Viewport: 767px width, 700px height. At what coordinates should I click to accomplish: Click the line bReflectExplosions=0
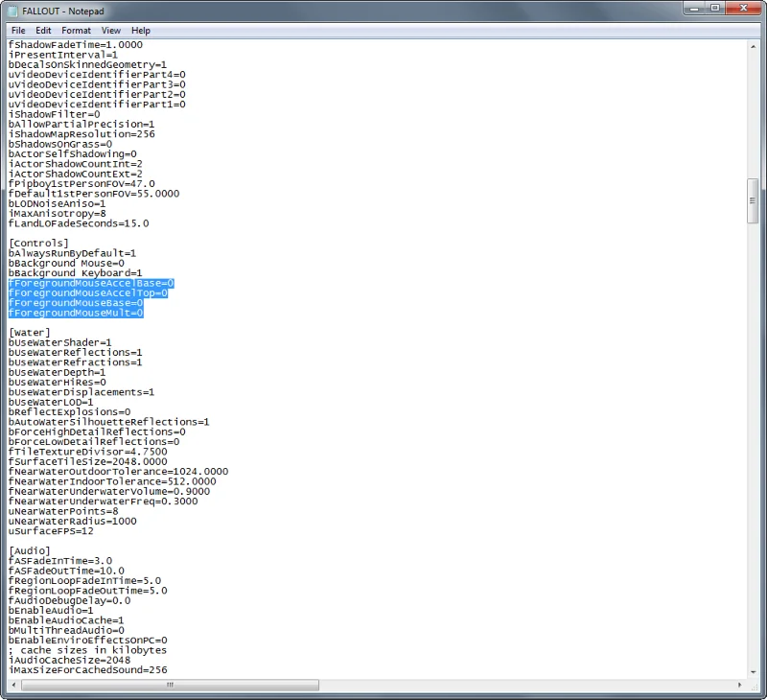69,412
